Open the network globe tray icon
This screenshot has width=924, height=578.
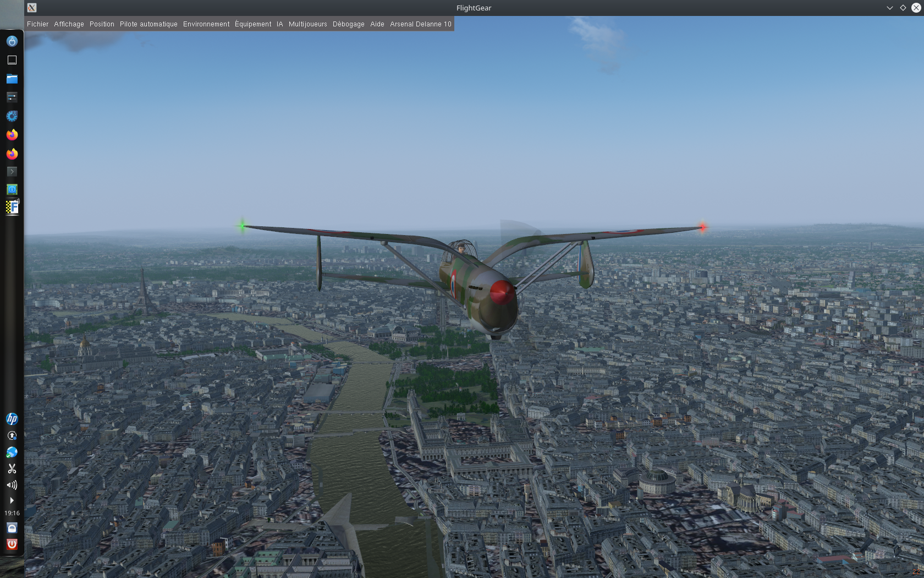tap(12, 452)
